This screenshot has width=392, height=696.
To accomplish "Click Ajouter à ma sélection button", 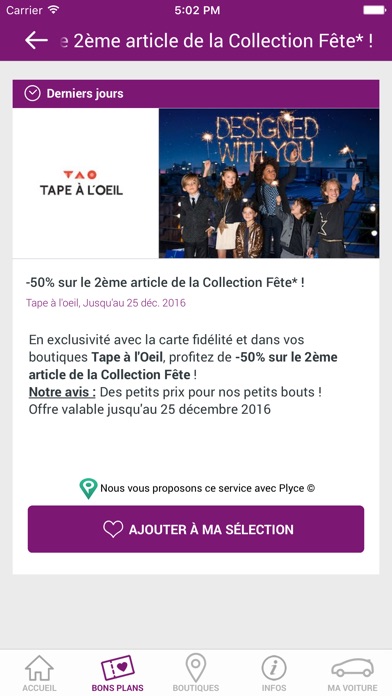I will pos(196,529).
